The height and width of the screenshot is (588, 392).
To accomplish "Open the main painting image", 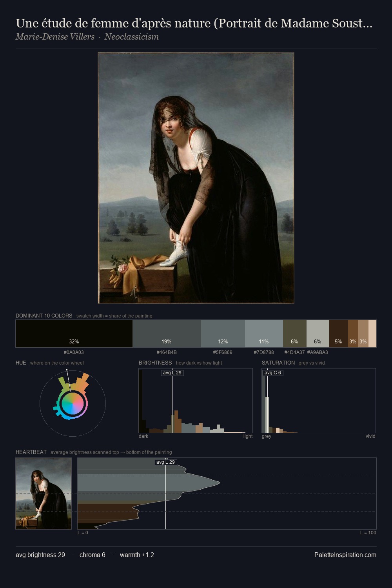I will tap(196, 178).
